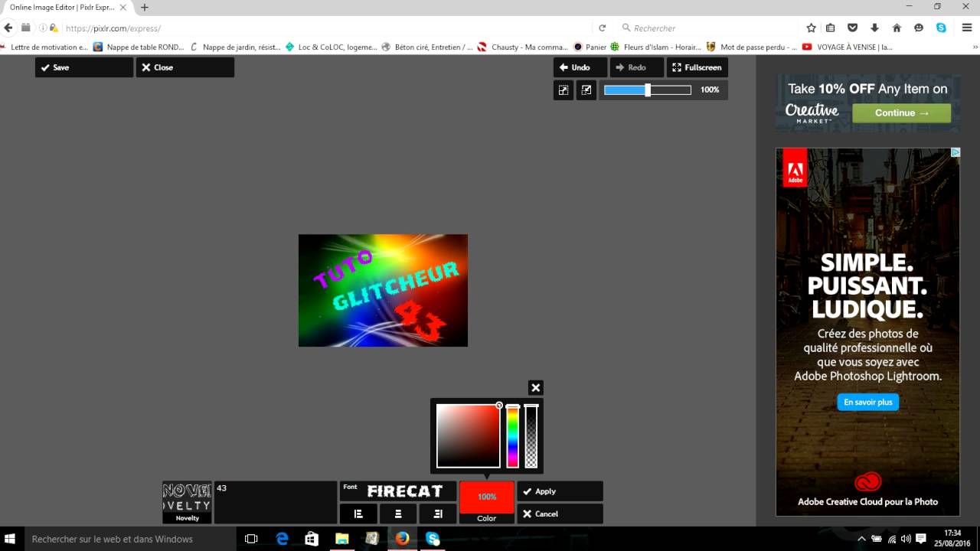Open bookmark VOYAGE À VENISE
This screenshot has width=980, height=551.
click(848, 47)
